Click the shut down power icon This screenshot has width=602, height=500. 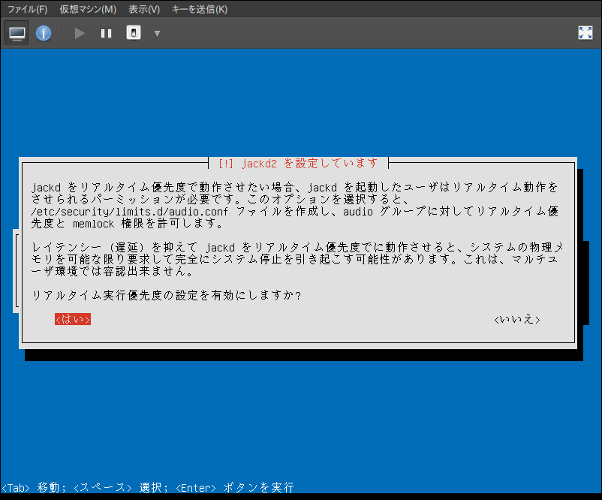[134, 33]
